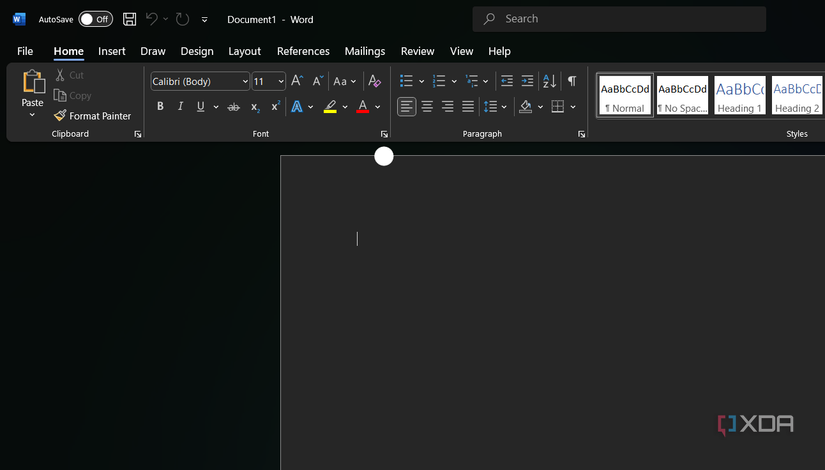This screenshot has height=470, width=825.
Task: Open the highlight color picker arrow
Action: pyautogui.click(x=345, y=107)
